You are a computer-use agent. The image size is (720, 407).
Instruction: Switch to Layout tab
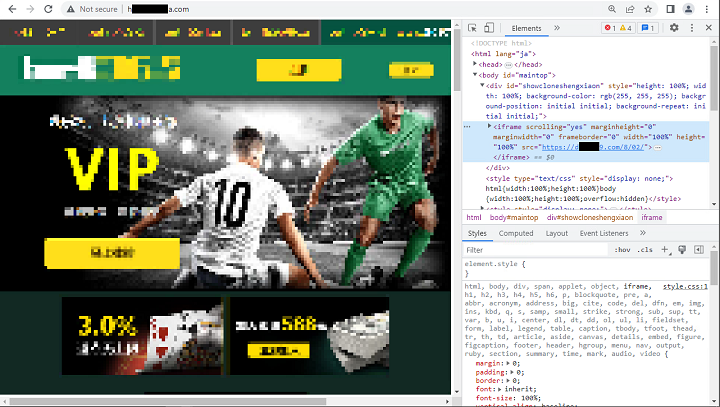557,233
